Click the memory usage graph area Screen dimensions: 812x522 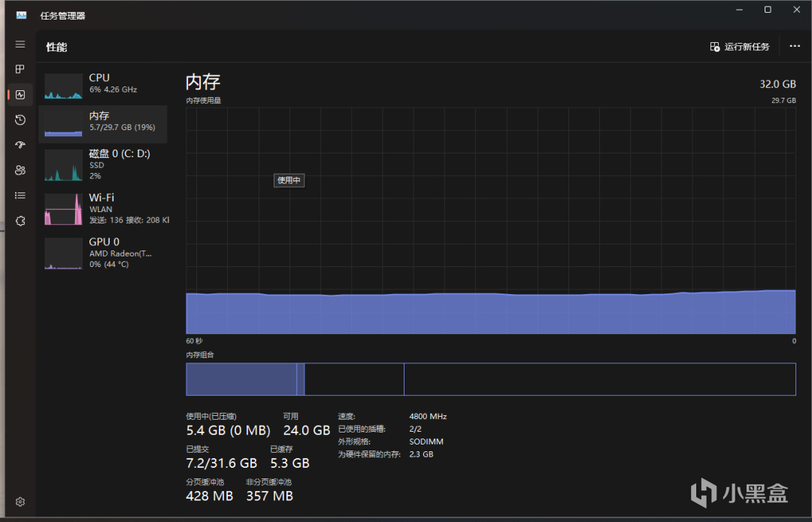tap(490, 220)
